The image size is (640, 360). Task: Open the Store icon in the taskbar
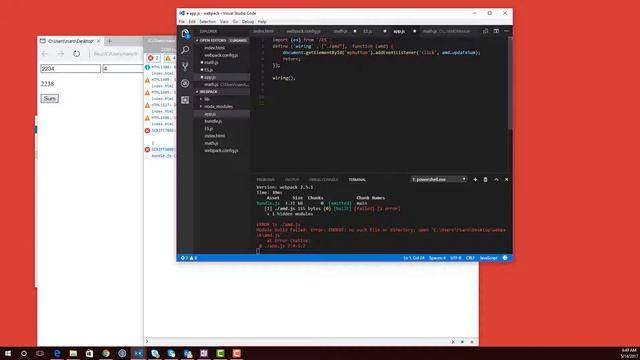[x=89, y=353]
